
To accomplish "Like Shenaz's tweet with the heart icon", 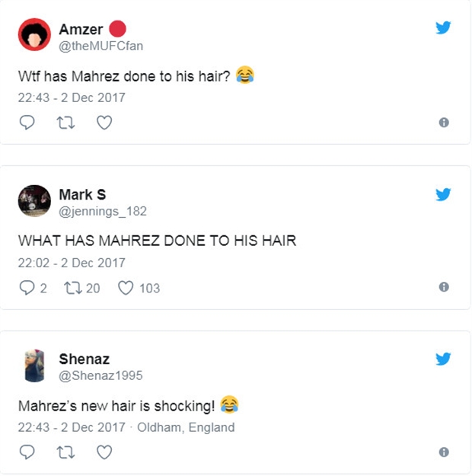I will point(104,452).
